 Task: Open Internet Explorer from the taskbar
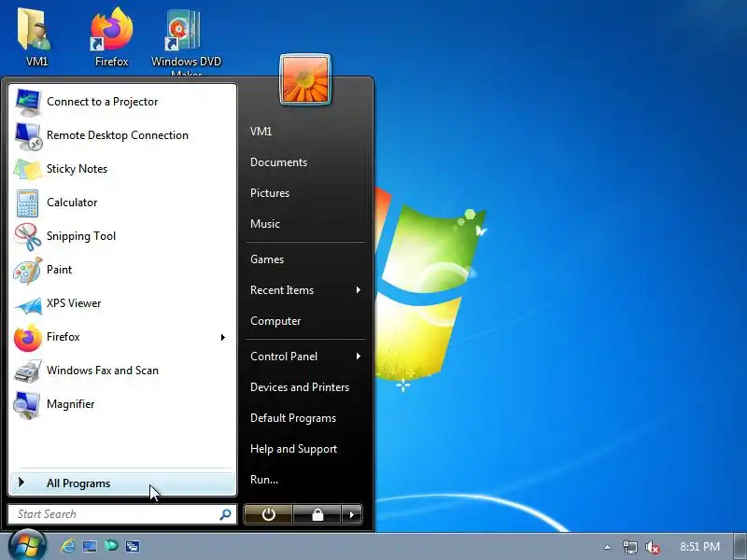point(67,546)
